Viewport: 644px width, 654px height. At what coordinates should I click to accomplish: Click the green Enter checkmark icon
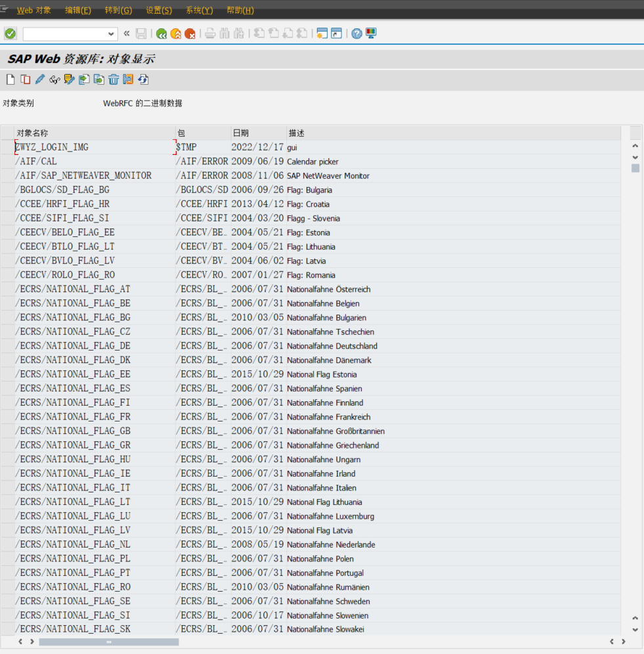point(11,33)
